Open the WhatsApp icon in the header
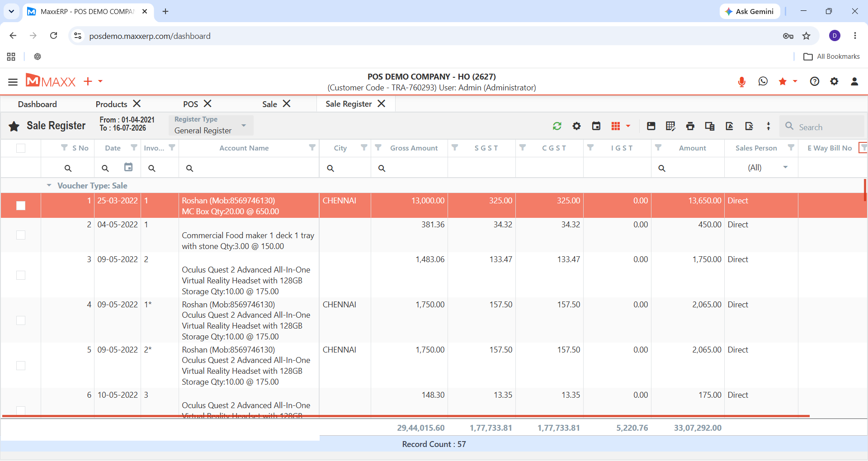The image size is (868, 461). point(763,81)
